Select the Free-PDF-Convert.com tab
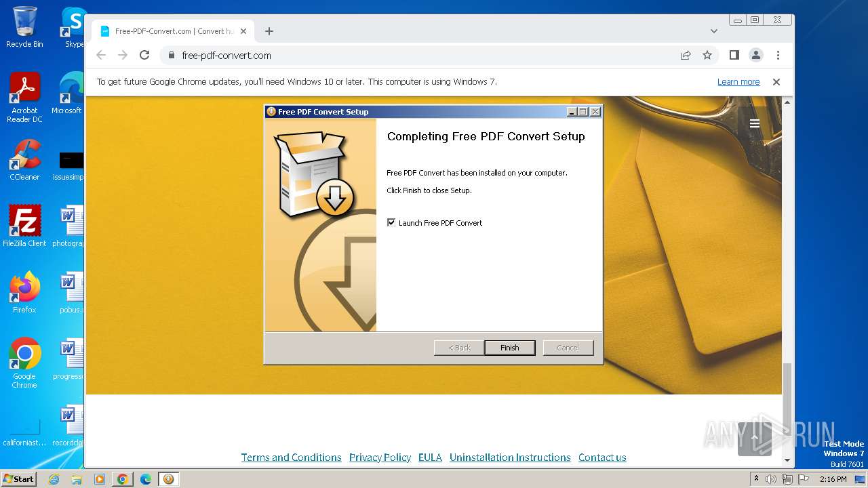The width and height of the screenshot is (868, 488). point(174,31)
